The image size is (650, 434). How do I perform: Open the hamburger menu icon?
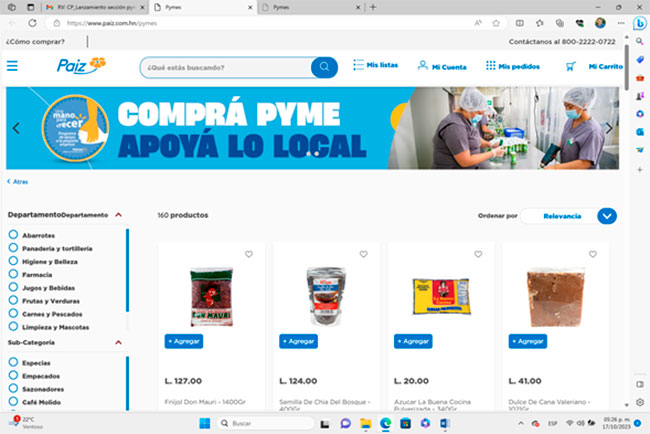coord(12,66)
